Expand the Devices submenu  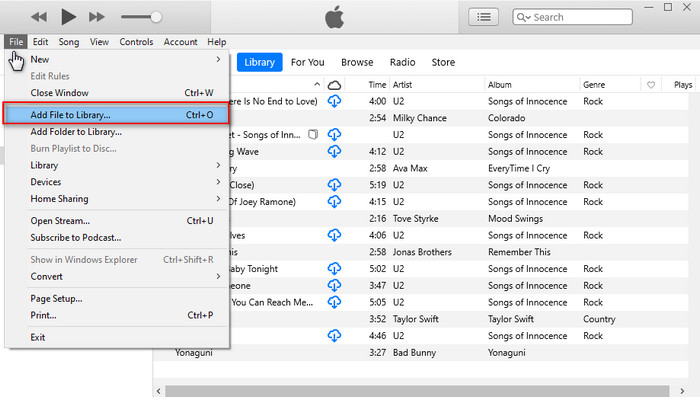[x=117, y=182]
